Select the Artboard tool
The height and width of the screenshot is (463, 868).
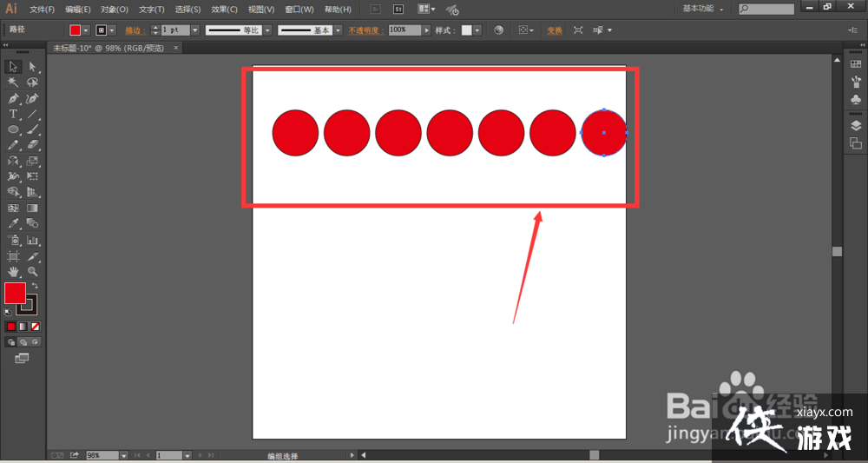pyautogui.click(x=13, y=256)
